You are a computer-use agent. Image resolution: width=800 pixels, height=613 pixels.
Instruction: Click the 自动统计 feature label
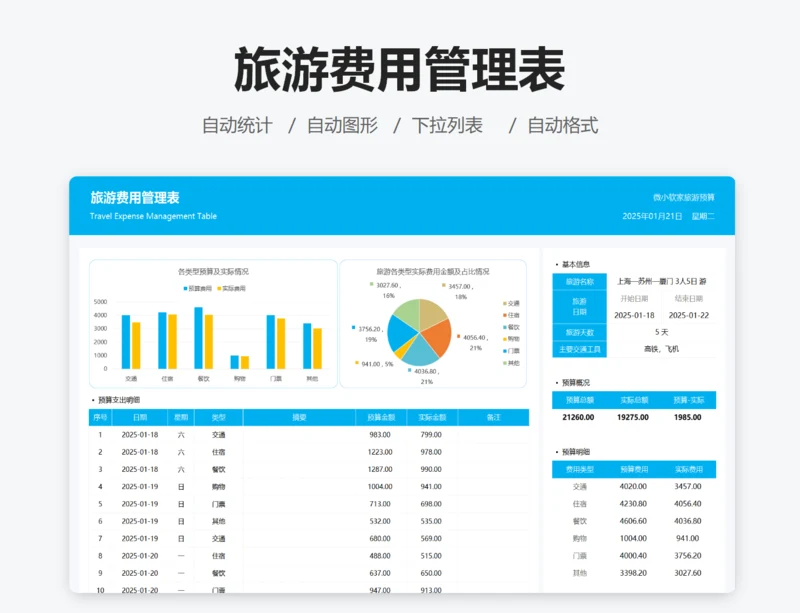[237, 125]
